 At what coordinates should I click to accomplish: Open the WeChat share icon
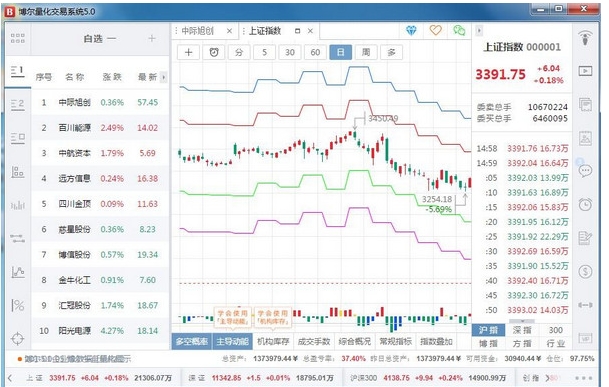[459, 30]
